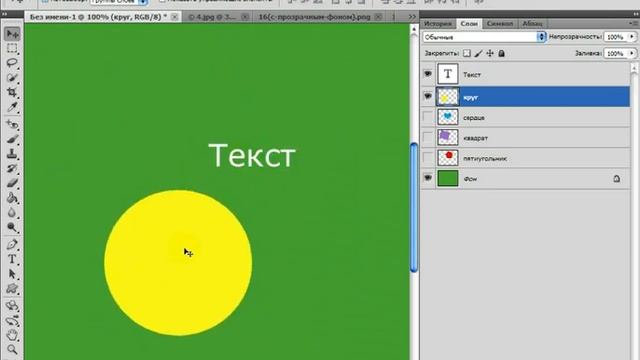Click the Непрозрачность value field

pyautogui.click(x=616, y=37)
